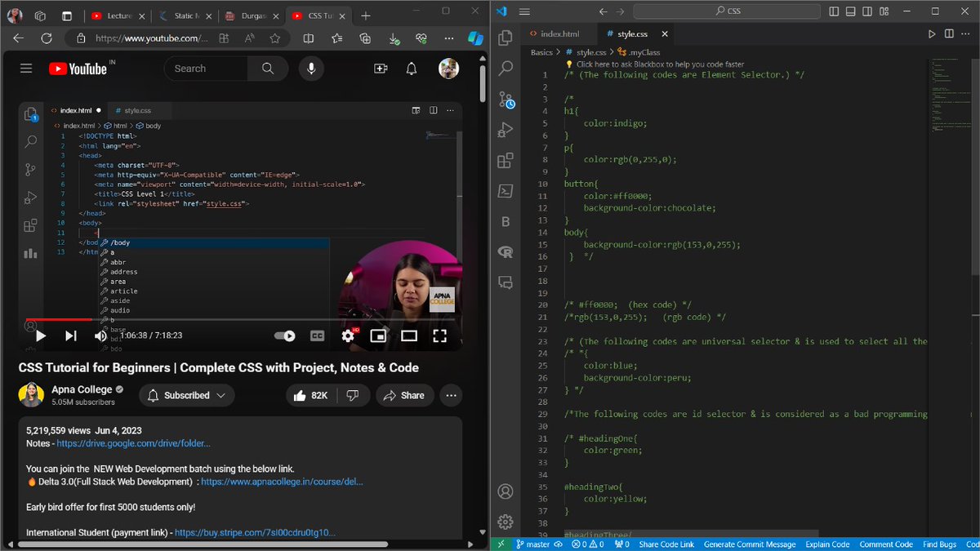
Task: Open the Google Drive notes link
Action: pos(133,443)
